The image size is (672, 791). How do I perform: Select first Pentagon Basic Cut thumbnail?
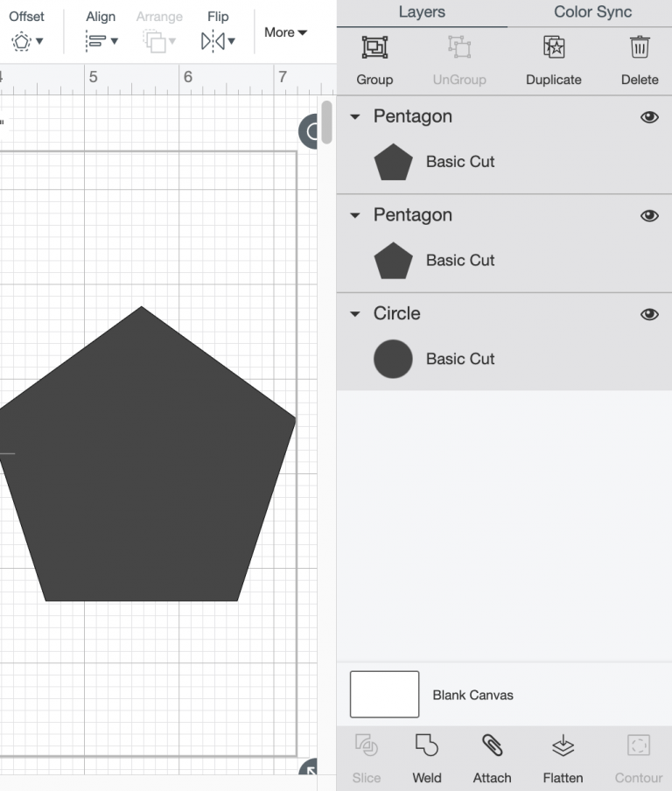click(393, 162)
